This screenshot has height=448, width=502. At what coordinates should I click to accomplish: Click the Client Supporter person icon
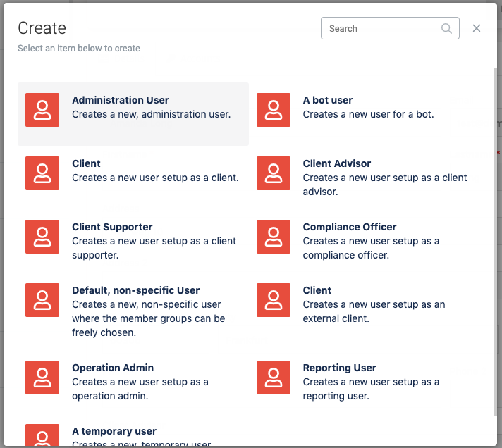tap(42, 237)
